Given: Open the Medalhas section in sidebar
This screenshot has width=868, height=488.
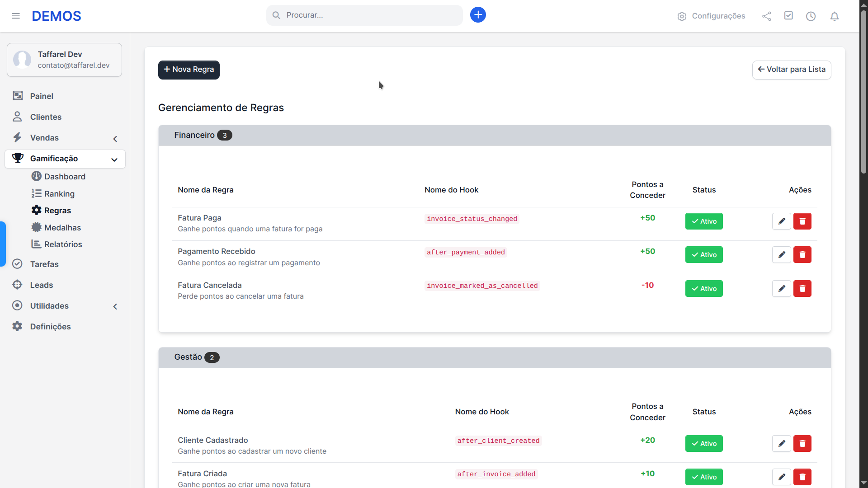Looking at the screenshot, I should coord(62,228).
